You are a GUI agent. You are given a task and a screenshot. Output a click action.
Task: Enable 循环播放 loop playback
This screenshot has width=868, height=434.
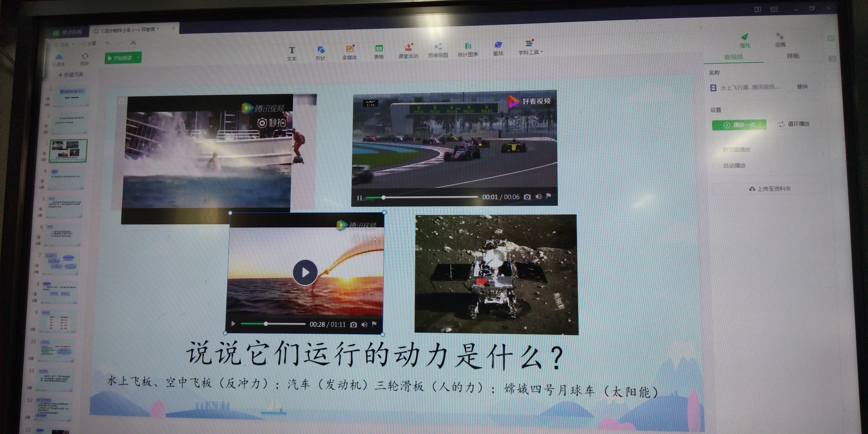tap(794, 124)
